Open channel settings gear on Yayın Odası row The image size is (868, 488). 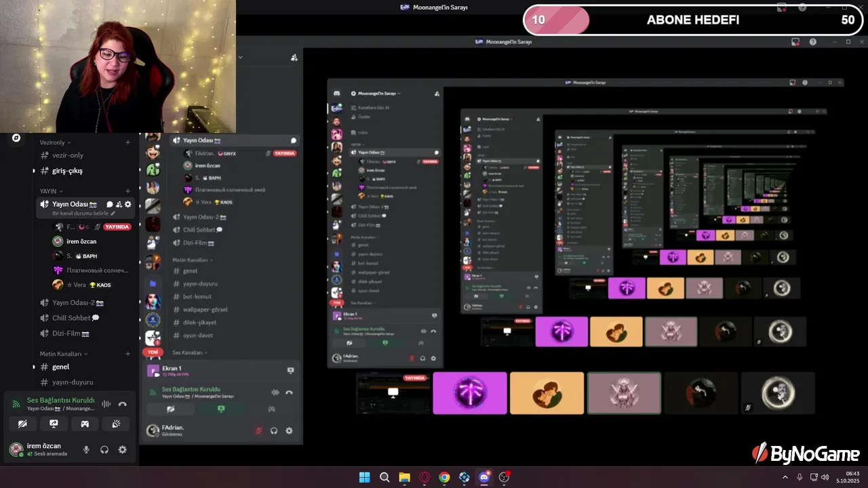point(127,204)
